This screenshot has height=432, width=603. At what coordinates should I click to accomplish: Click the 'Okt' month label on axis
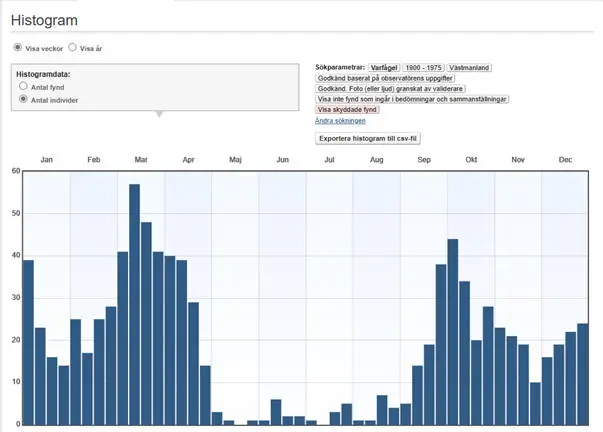tap(471, 160)
